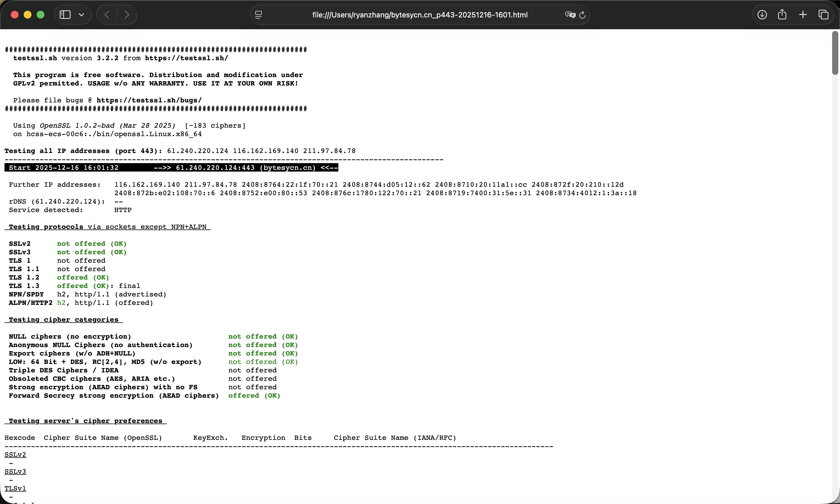
Task: Open a new tab
Action: click(803, 15)
